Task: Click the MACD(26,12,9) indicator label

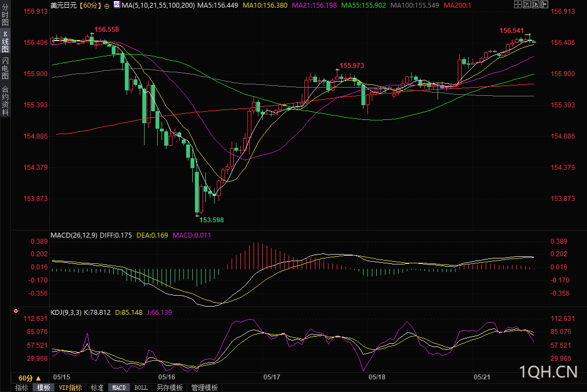Action: tap(74, 235)
